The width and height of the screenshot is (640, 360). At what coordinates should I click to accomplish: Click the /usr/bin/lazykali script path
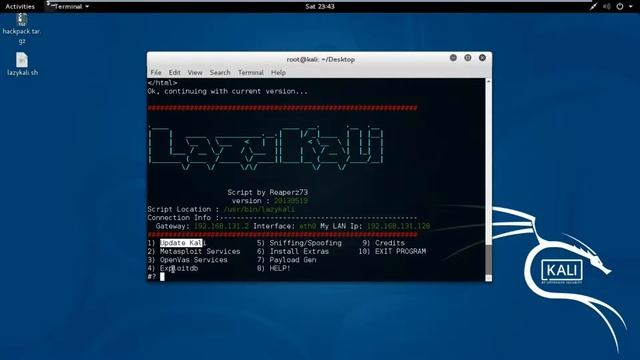coord(259,209)
